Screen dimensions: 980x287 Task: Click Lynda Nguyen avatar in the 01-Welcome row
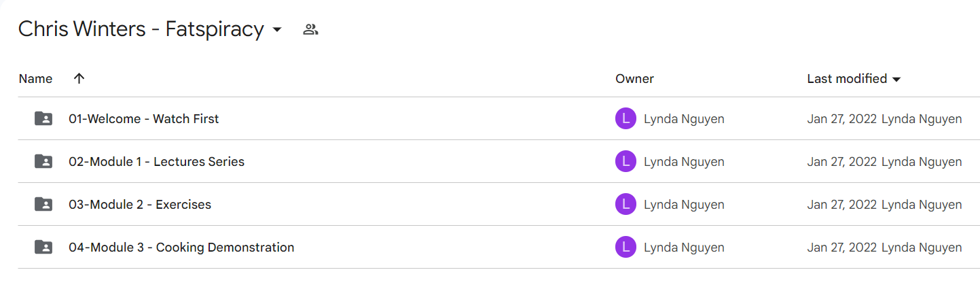[x=625, y=118]
